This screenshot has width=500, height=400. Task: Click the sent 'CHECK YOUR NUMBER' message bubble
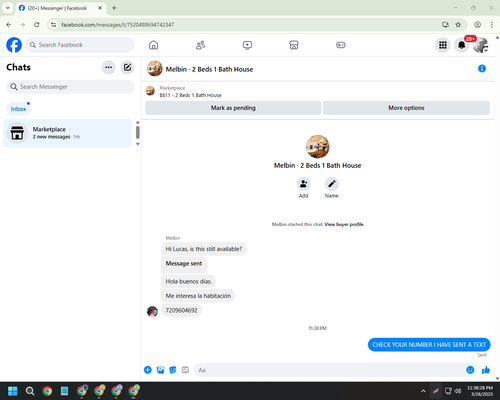click(429, 345)
